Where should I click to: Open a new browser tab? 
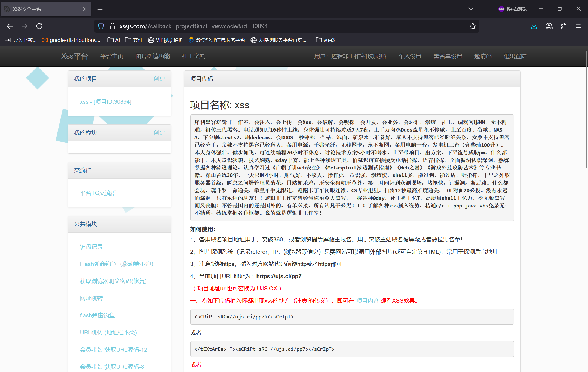pyautogui.click(x=100, y=9)
